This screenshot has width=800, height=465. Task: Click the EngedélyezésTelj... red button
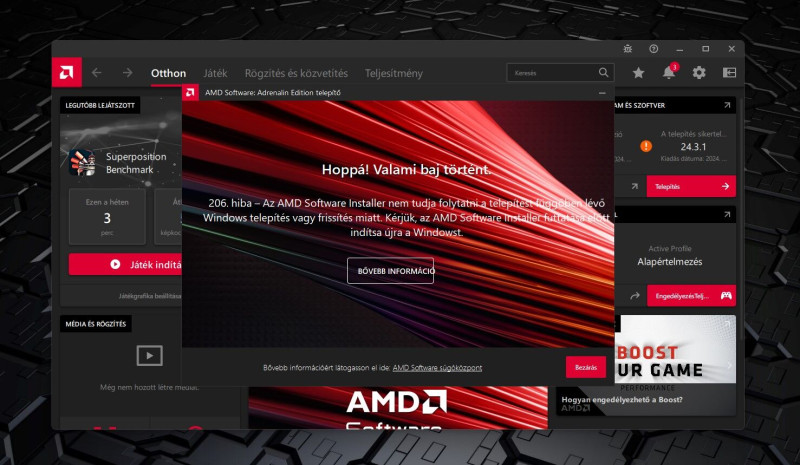(691, 296)
